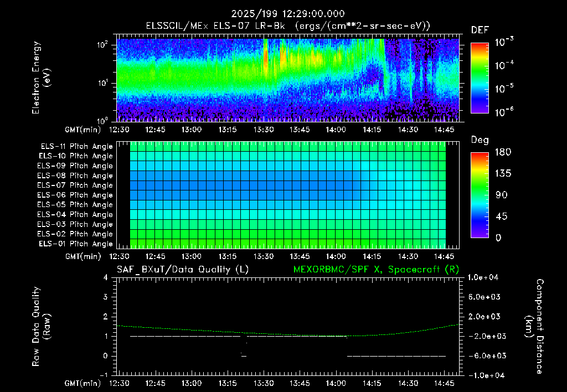This screenshot has width=567, height=392.
Task: Click 13:30 time tick under the spectrogram
Action: pyautogui.click(x=264, y=130)
